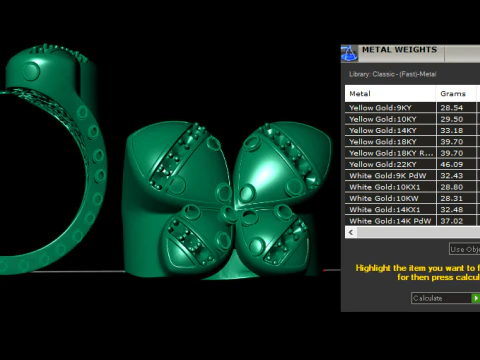Image resolution: width=480 pixels, height=360 pixels.
Task: Click the butterfly ring front view model
Action: point(227,199)
